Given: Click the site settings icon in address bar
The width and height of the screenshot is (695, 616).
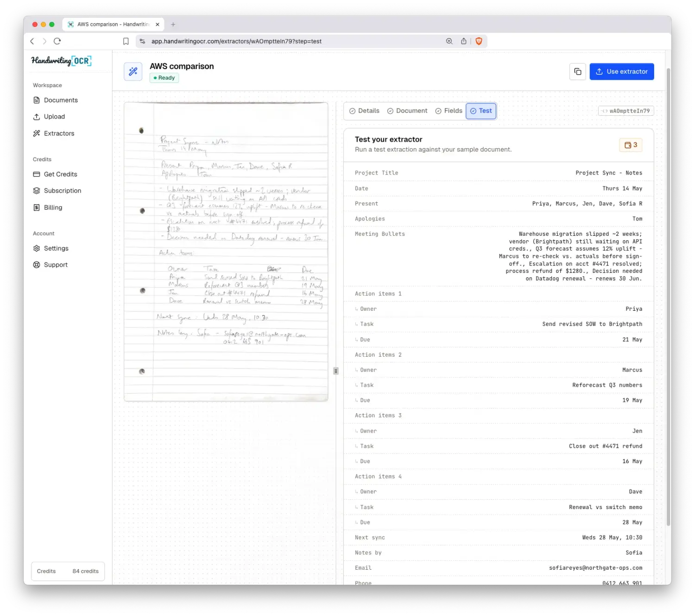Looking at the screenshot, I should [x=143, y=41].
